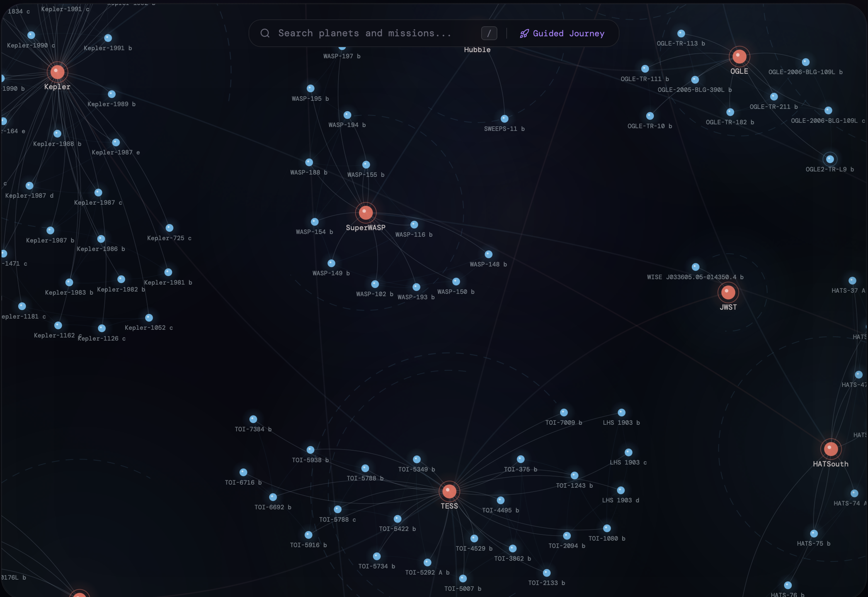Select the OGLE mission node
The height and width of the screenshot is (597, 868).
[x=739, y=57]
